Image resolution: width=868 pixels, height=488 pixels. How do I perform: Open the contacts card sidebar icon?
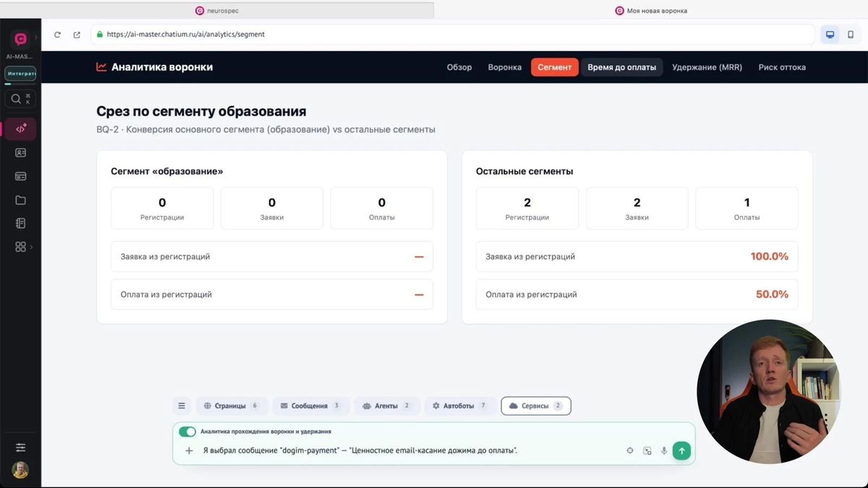tap(20, 153)
